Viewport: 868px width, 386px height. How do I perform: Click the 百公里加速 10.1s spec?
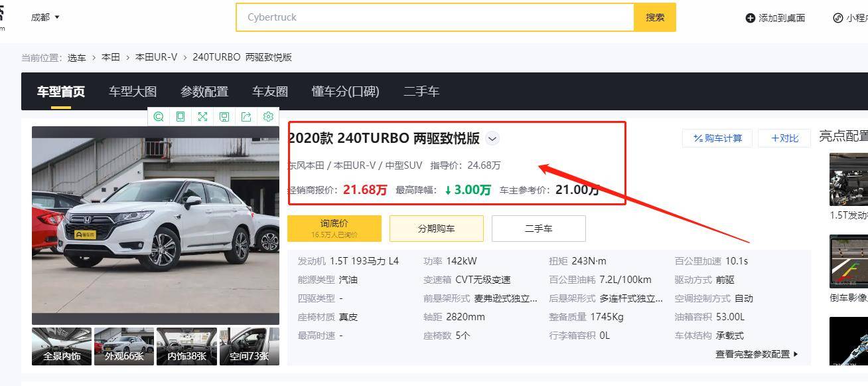tap(711, 261)
